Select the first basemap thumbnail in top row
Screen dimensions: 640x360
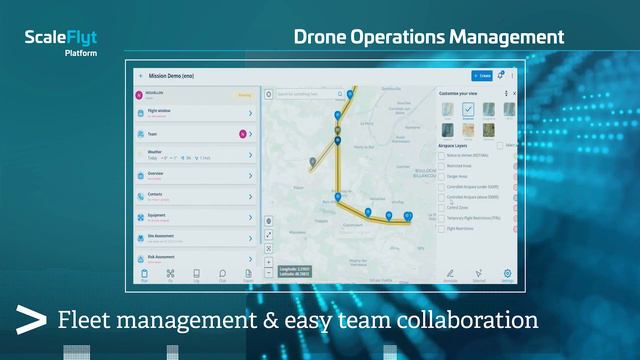[448, 109]
